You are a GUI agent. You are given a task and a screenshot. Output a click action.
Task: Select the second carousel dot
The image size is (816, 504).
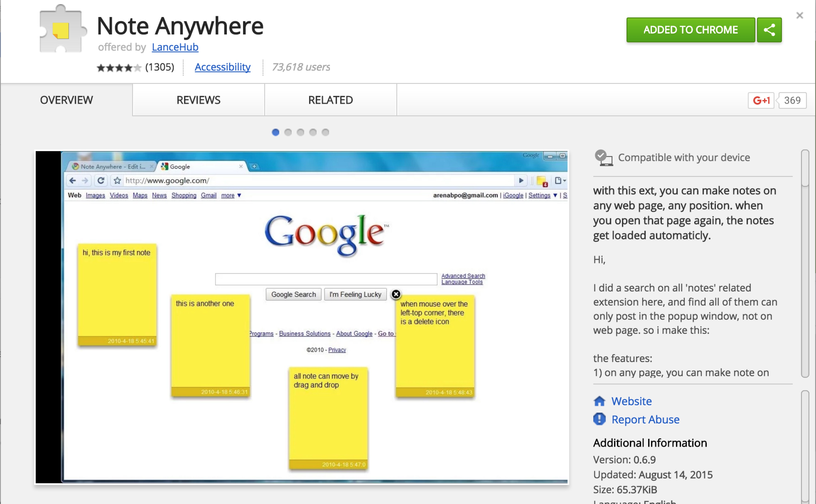[x=288, y=132]
